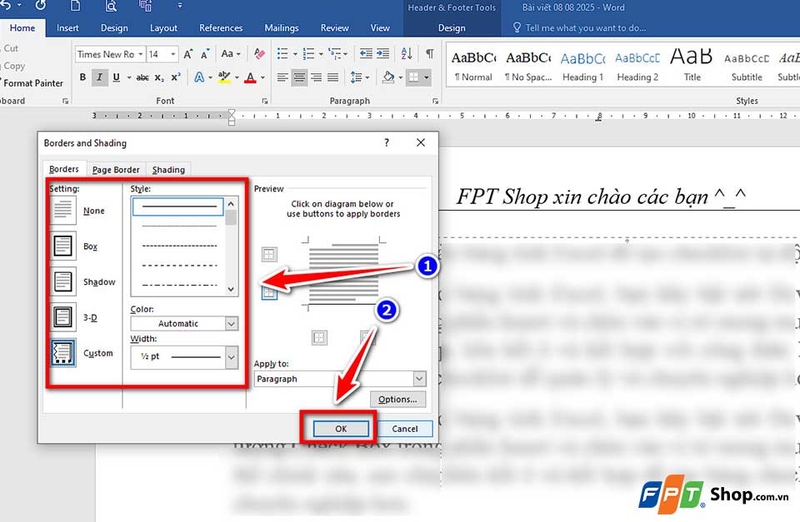This screenshot has width=800, height=522.
Task: Click the Bullets list icon
Action: pos(282,54)
